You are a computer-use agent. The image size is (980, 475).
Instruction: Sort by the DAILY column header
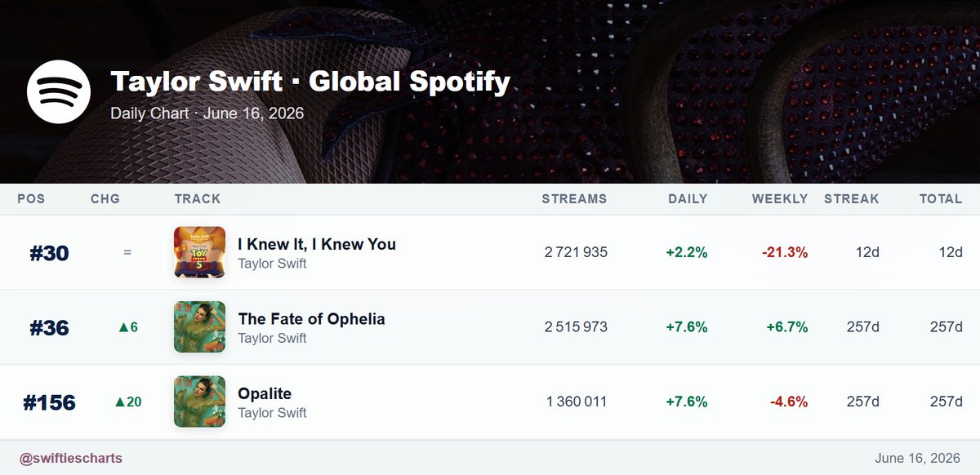pyautogui.click(x=688, y=199)
